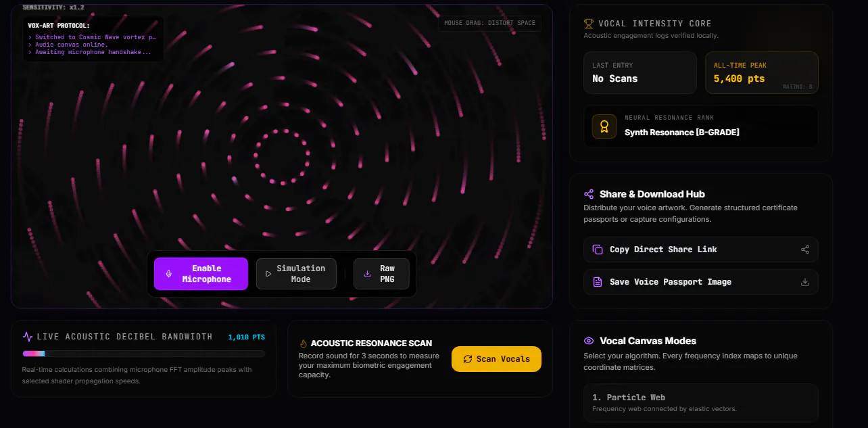This screenshot has height=428, width=868.
Task: Click the trophy icon by Vocal Intensity Core
Action: (x=589, y=24)
